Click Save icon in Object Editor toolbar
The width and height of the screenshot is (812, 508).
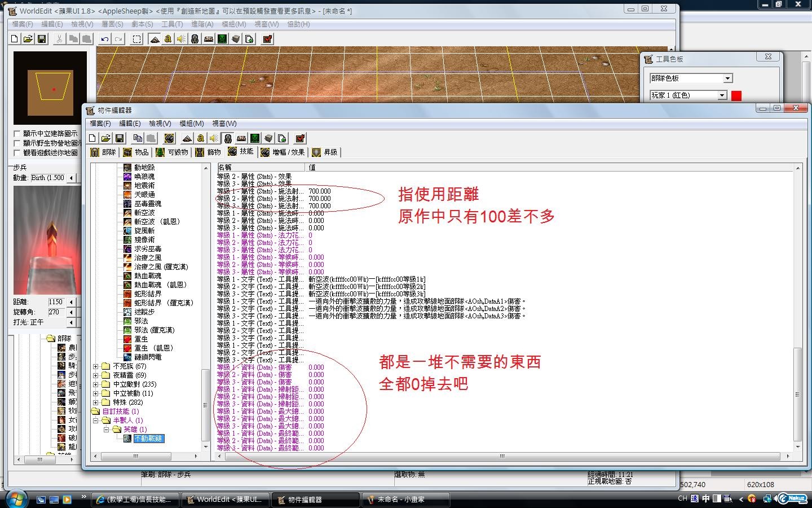coord(119,138)
